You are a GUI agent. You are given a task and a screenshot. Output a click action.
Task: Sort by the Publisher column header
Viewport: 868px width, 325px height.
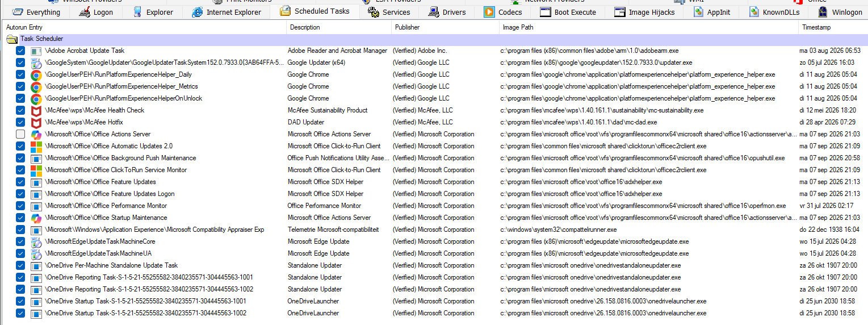click(445, 27)
